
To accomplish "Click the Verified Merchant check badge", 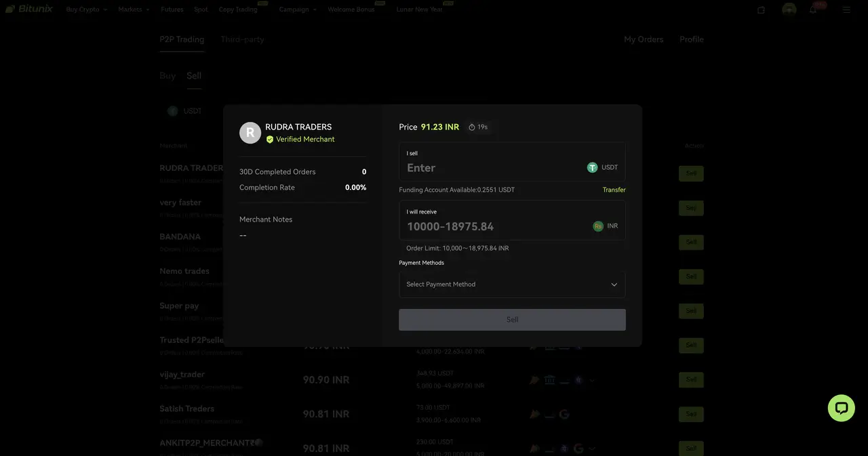I will [269, 139].
